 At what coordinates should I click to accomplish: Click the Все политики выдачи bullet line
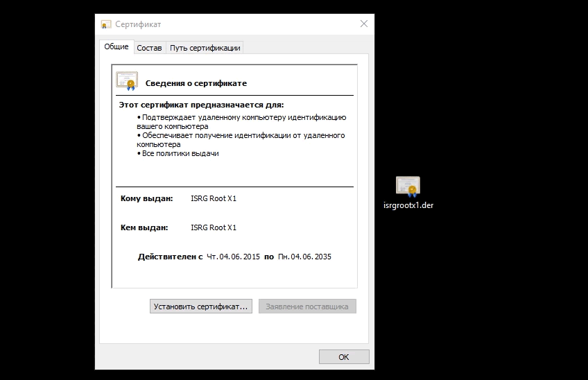click(x=178, y=153)
